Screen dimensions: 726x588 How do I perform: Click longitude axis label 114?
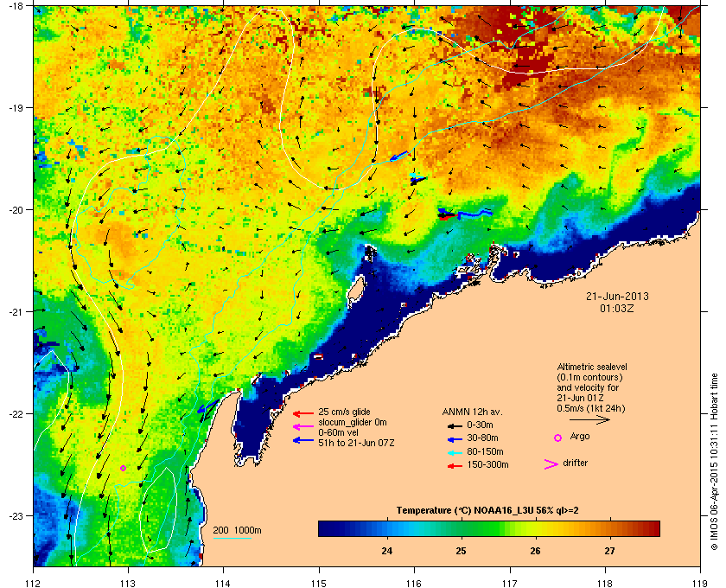224,584
